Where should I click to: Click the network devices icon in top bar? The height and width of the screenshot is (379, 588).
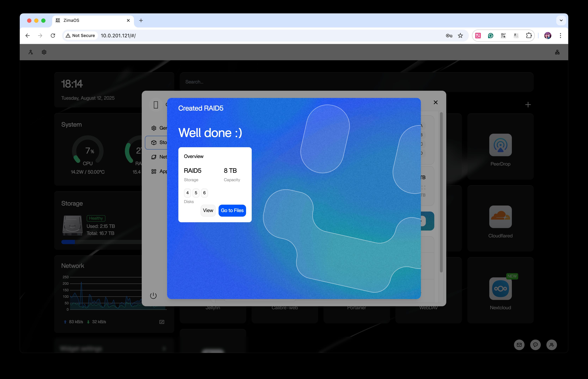557,52
